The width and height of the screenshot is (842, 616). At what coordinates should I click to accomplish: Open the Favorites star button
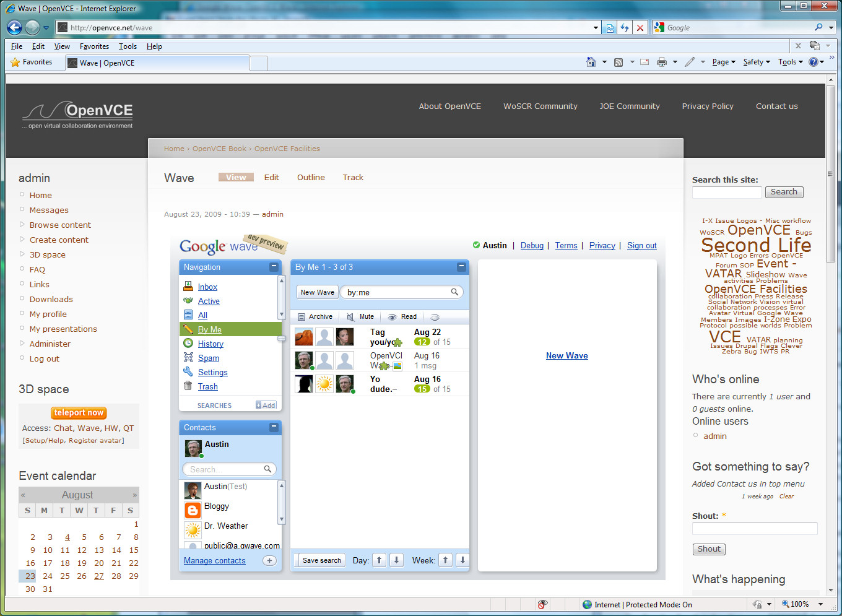[x=32, y=62]
